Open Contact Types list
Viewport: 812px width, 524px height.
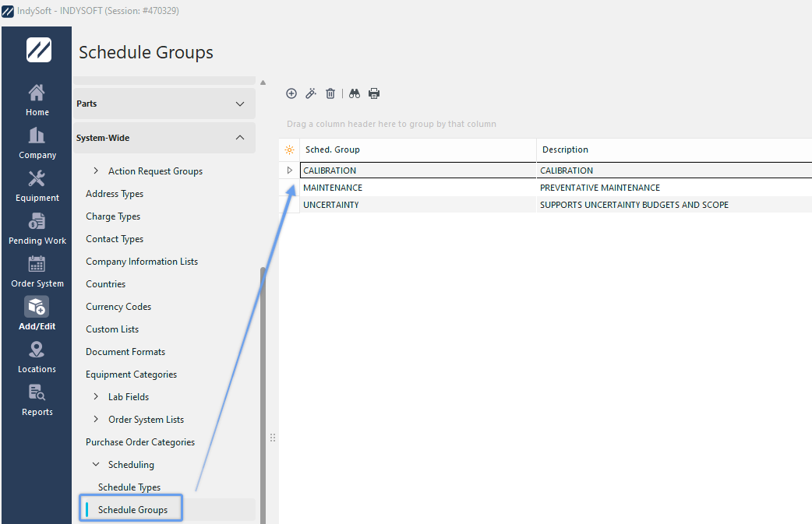[115, 239]
